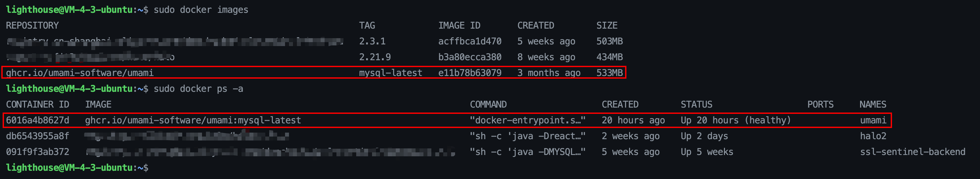The width and height of the screenshot is (980, 179).
Task: Click container ID 6016a4b8627d
Action: 37,120
